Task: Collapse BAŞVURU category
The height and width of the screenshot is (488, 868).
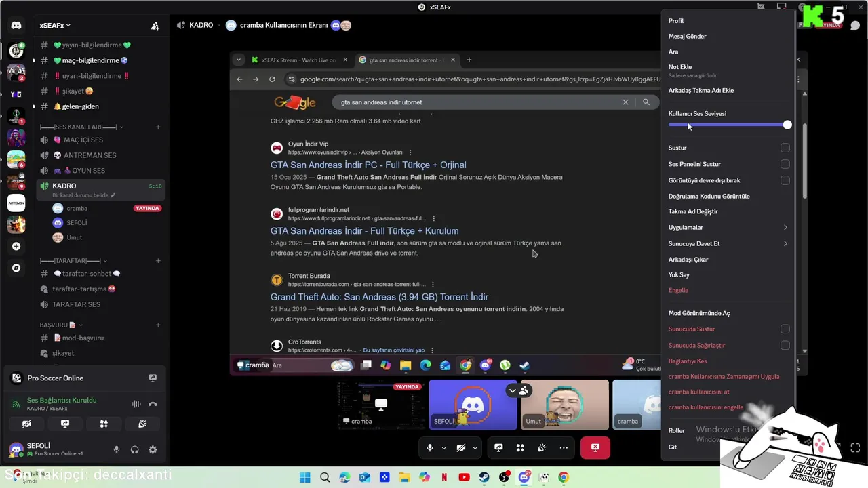Action: (x=61, y=325)
